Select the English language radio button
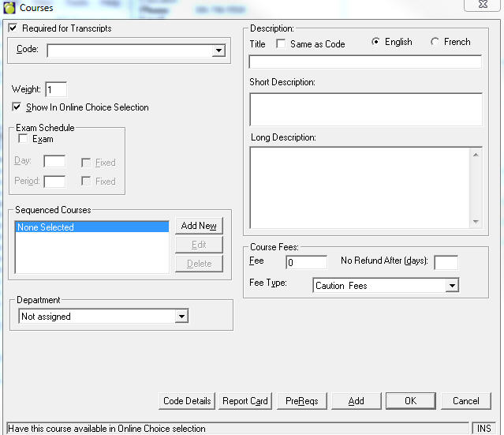Image resolution: width=504 pixels, height=435 pixels. pos(375,43)
